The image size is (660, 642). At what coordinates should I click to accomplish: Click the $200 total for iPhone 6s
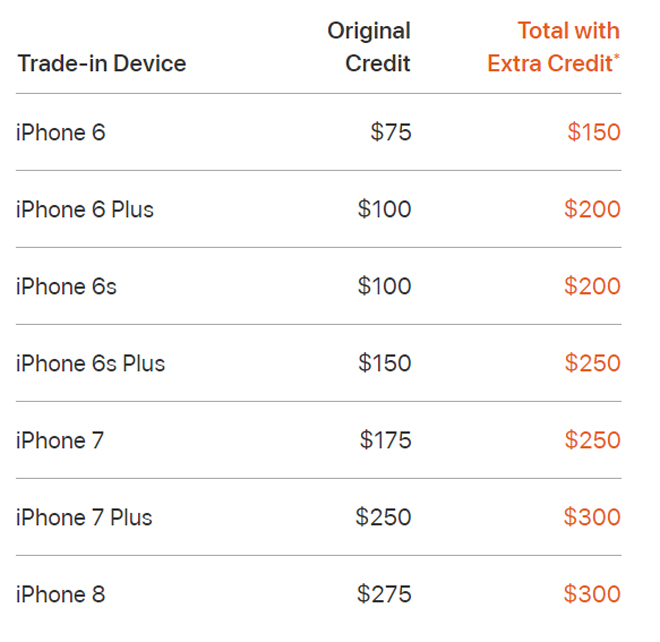click(592, 286)
